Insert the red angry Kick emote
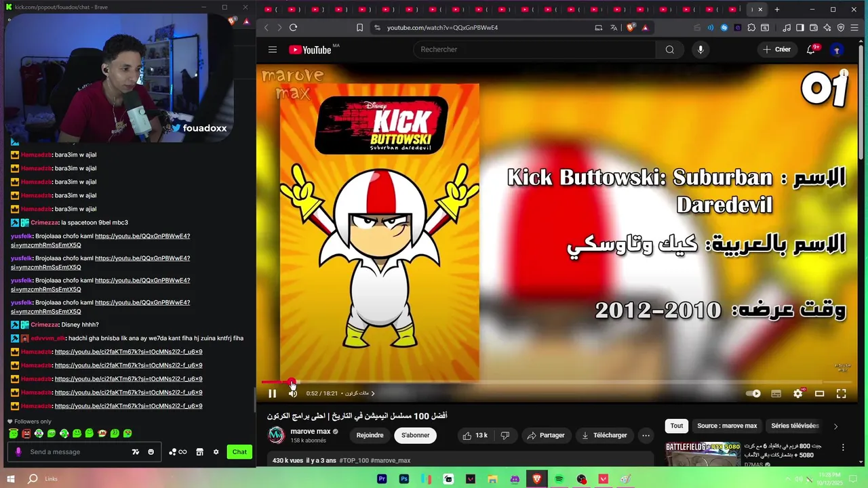 click(26, 433)
